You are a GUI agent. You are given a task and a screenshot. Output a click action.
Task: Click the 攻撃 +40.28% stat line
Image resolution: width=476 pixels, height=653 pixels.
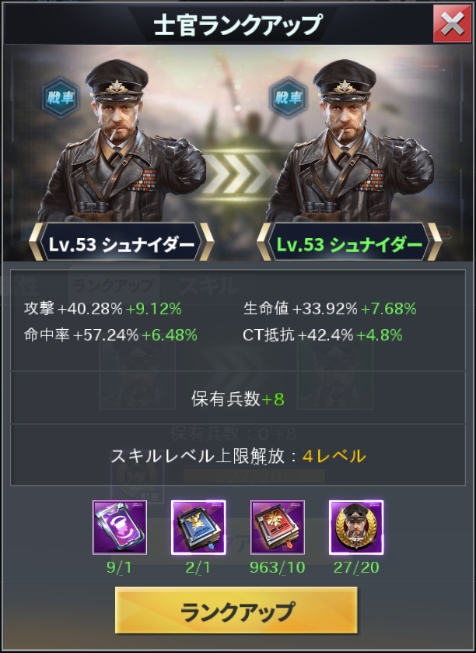point(103,309)
